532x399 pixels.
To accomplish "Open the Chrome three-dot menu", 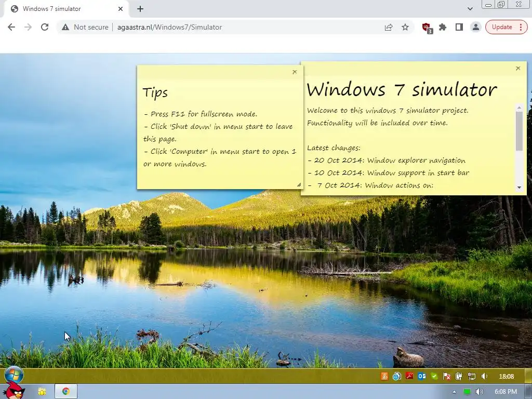I will (521, 27).
